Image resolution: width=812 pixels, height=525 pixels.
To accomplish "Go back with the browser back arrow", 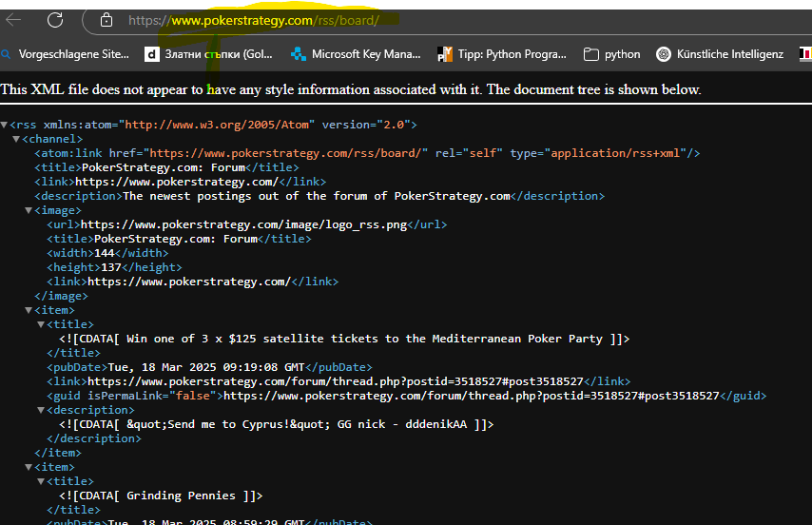I will coord(13,20).
